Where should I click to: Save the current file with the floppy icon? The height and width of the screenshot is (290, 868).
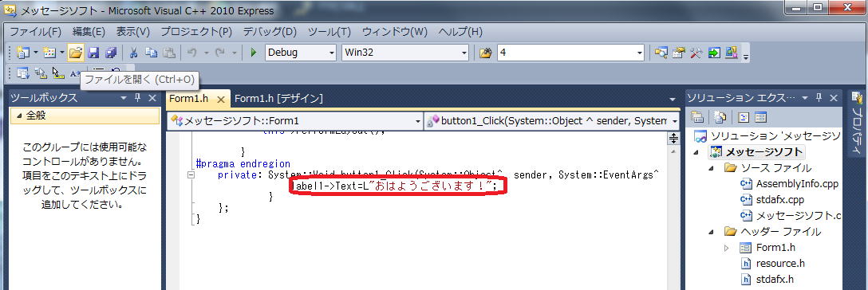tap(93, 53)
